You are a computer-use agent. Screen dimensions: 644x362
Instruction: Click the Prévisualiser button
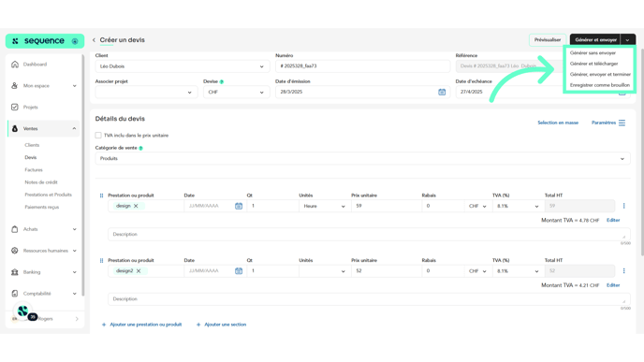click(548, 40)
